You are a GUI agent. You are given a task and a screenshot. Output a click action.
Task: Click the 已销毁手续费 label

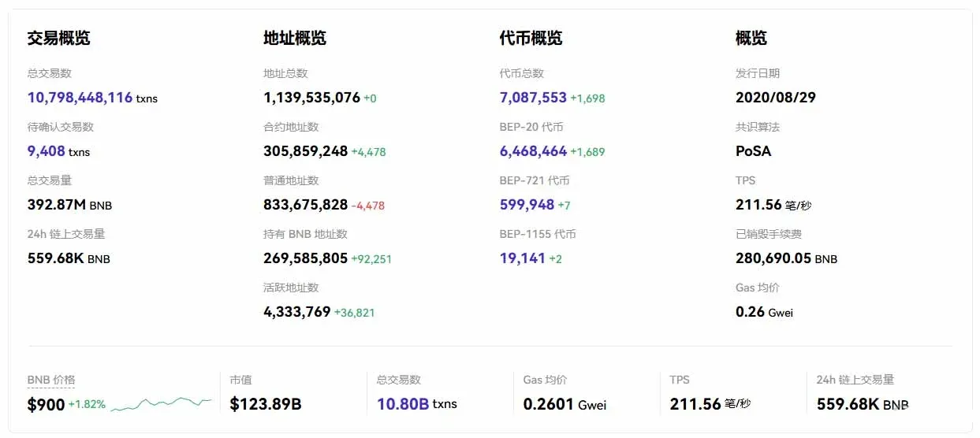(x=769, y=234)
